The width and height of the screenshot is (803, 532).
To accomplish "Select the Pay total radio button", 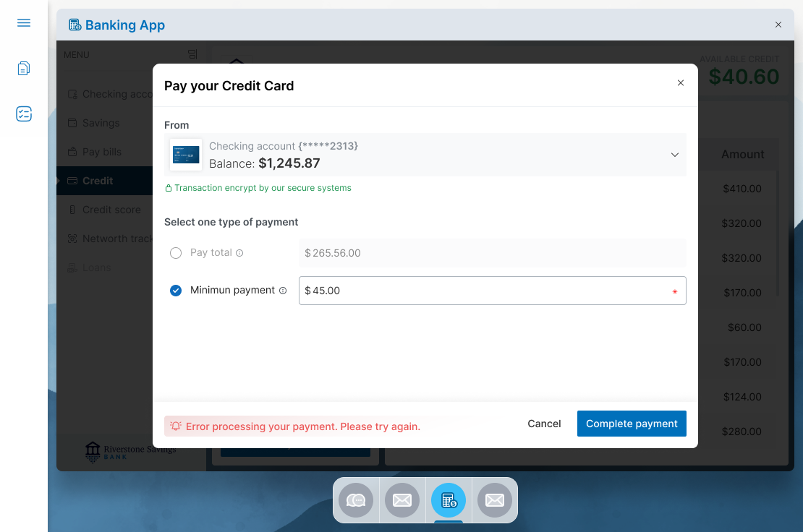I will [x=176, y=253].
